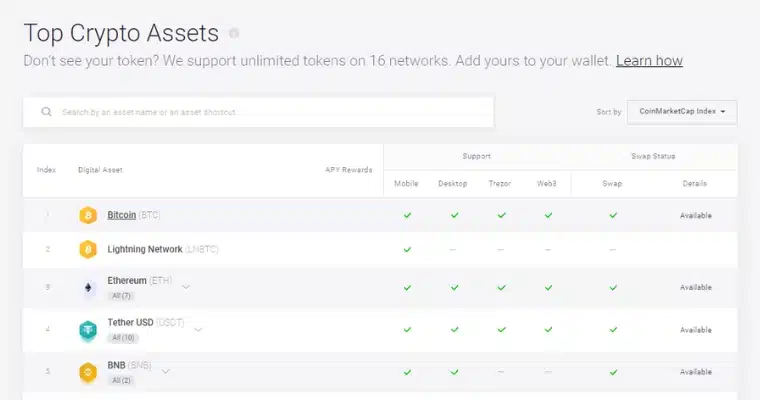Click BNB's Swap checkmark

click(x=613, y=372)
